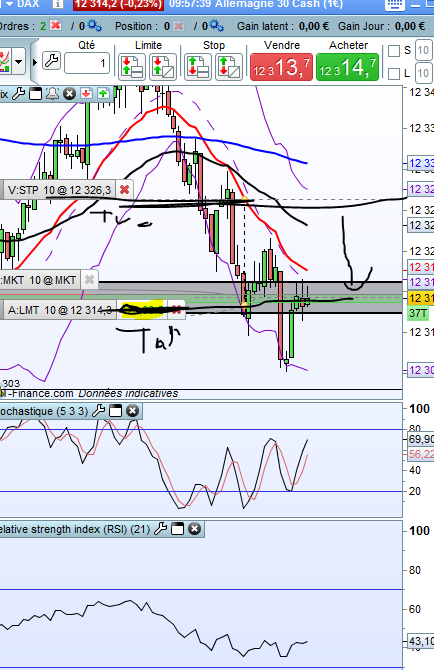
Task: Place first Stop order icon
Action: point(197,67)
